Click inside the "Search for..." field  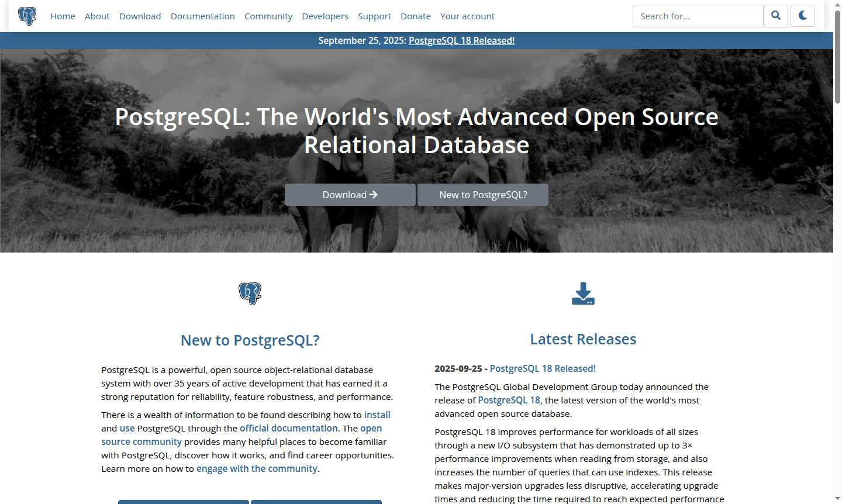tap(698, 16)
